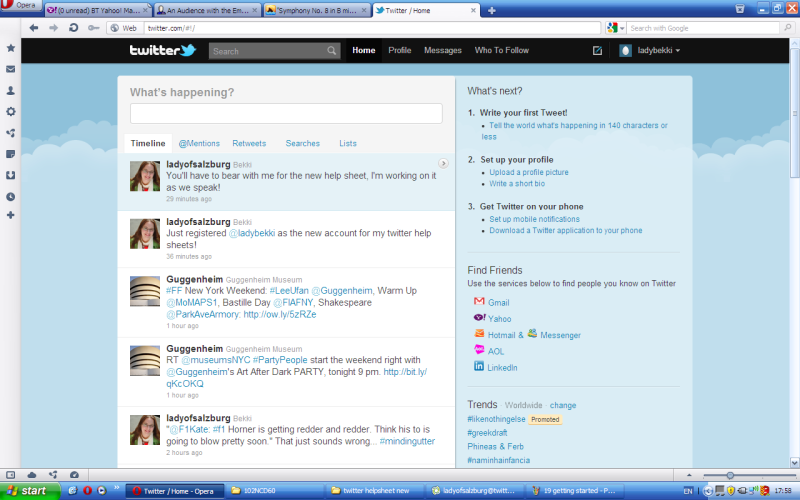Screen dimensions: 800x500
Task: Open Opera sidebar Mail envelope panel
Action: [10, 69]
